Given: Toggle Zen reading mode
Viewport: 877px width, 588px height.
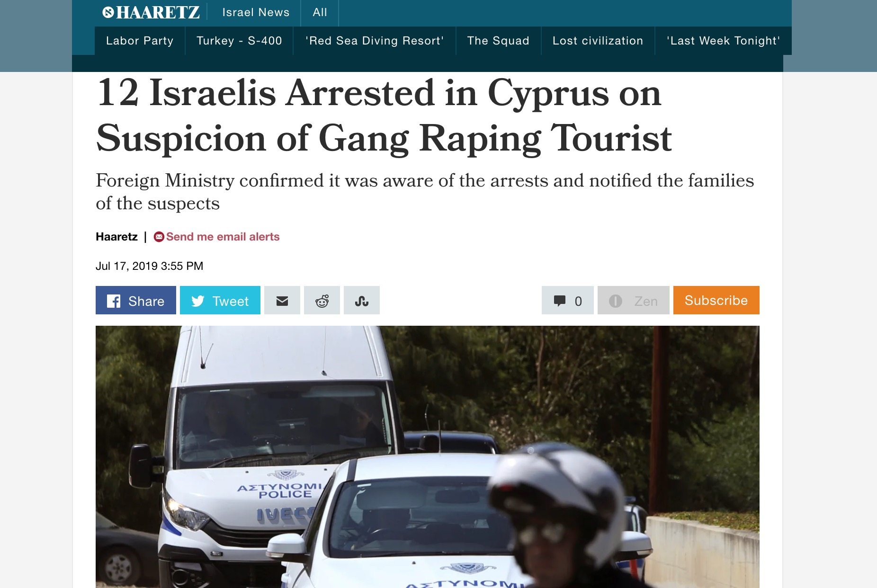Looking at the screenshot, I should [634, 300].
